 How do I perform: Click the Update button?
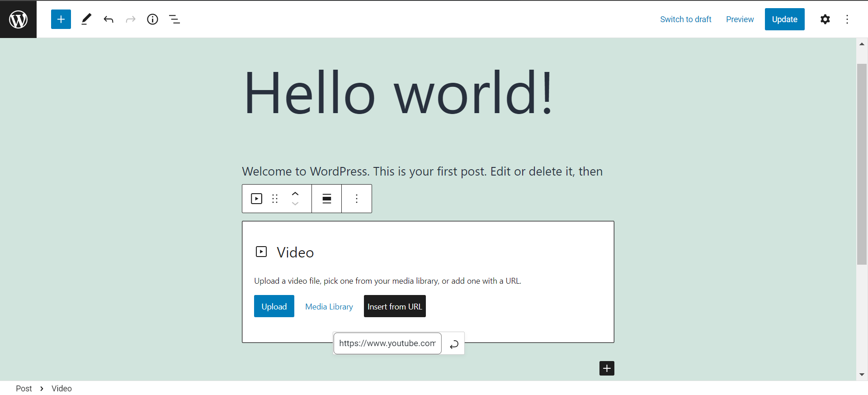point(784,19)
